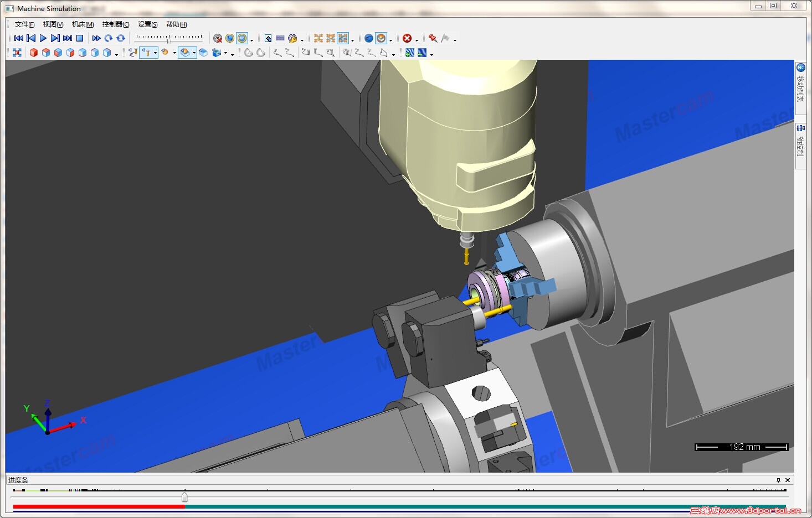
Task: Stop the simulation with square button
Action: [x=80, y=38]
